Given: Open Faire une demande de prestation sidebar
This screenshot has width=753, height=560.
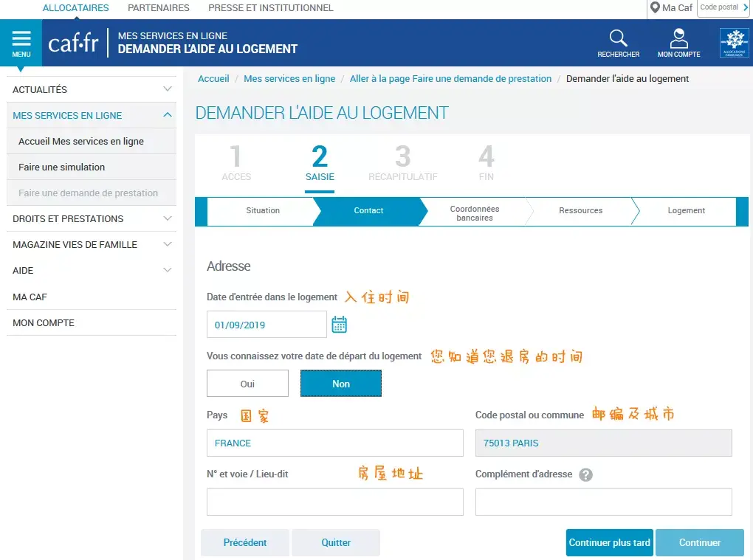Looking at the screenshot, I should point(92,193).
